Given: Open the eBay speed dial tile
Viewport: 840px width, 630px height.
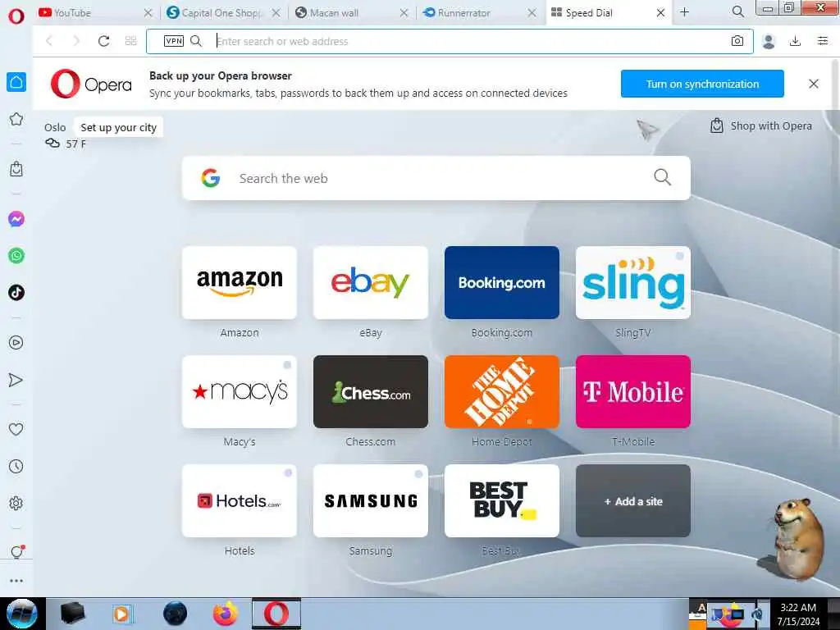Looking at the screenshot, I should 371,283.
